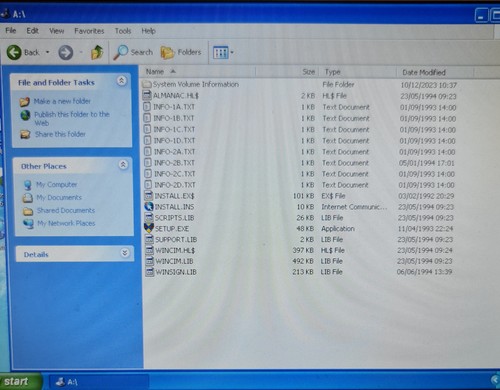Image resolution: width=500 pixels, height=390 pixels.
Task: Select the WINSIGN.LIB file icon
Action: click(x=150, y=272)
